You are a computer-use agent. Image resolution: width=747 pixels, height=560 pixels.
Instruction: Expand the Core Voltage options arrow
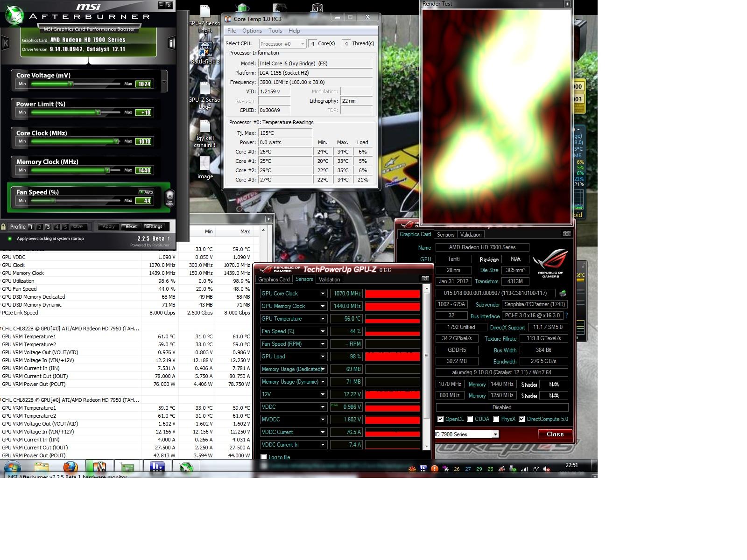pyautogui.click(x=164, y=82)
